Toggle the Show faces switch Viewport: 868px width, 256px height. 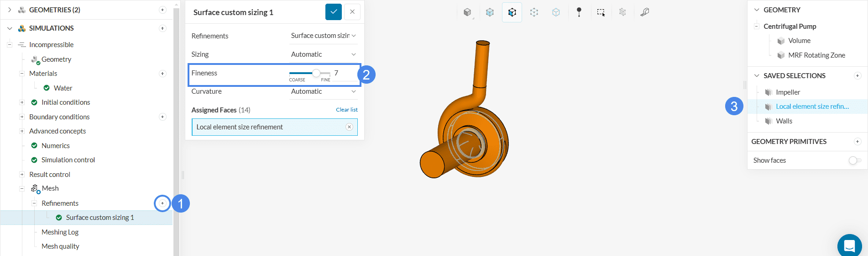pyautogui.click(x=854, y=160)
